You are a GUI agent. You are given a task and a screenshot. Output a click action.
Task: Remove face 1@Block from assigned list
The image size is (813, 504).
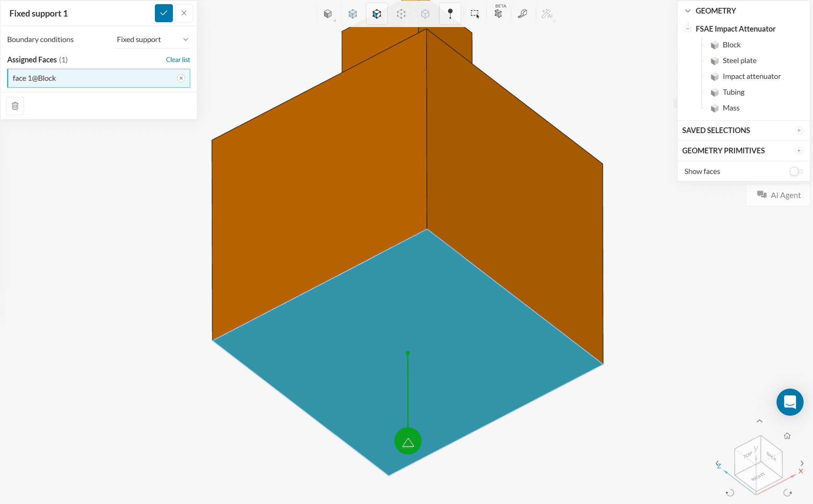181,78
